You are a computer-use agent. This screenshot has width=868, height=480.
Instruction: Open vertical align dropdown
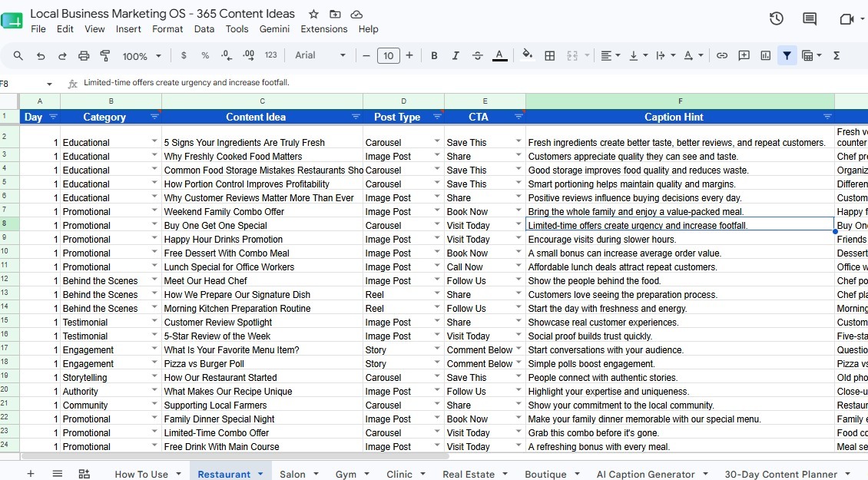(x=638, y=55)
